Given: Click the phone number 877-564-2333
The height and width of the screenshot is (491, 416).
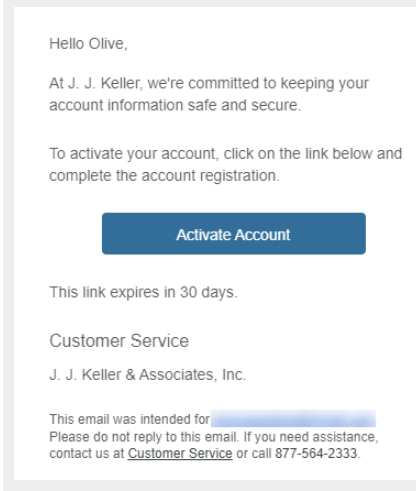Looking at the screenshot, I should (x=316, y=453).
